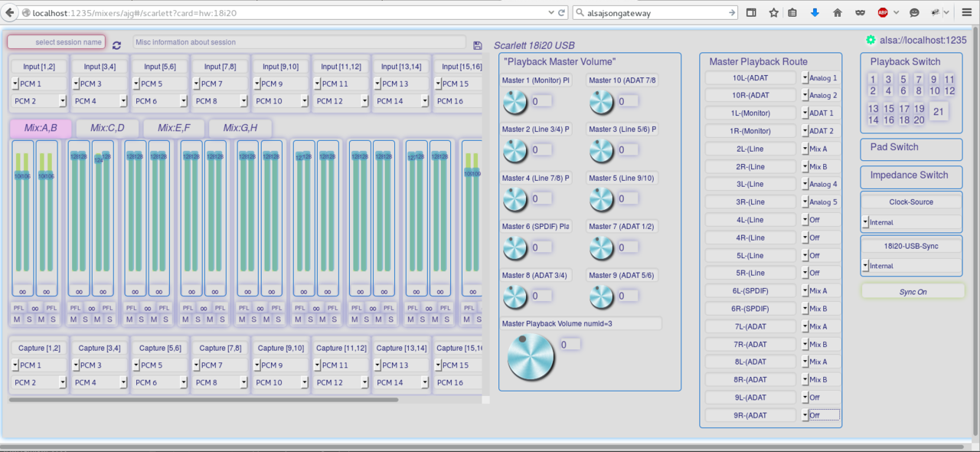980x452 pixels.
Task: Click the Sync On indicator button
Action: (913, 292)
